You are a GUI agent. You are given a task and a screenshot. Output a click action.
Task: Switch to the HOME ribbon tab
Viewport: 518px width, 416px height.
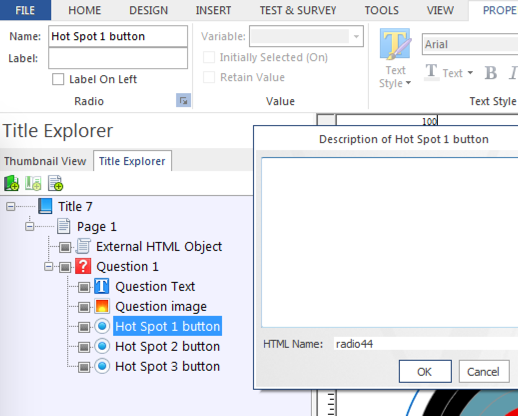click(85, 10)
